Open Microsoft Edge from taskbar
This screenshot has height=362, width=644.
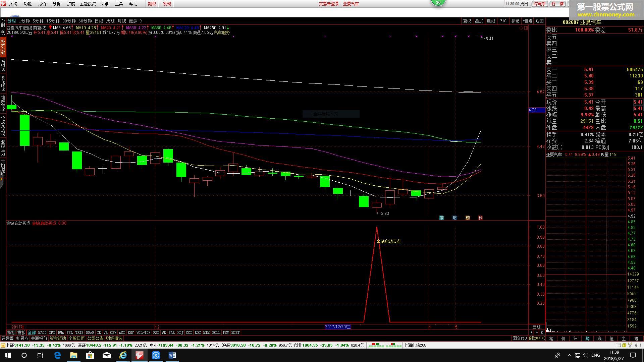click(x=57, y=355)
